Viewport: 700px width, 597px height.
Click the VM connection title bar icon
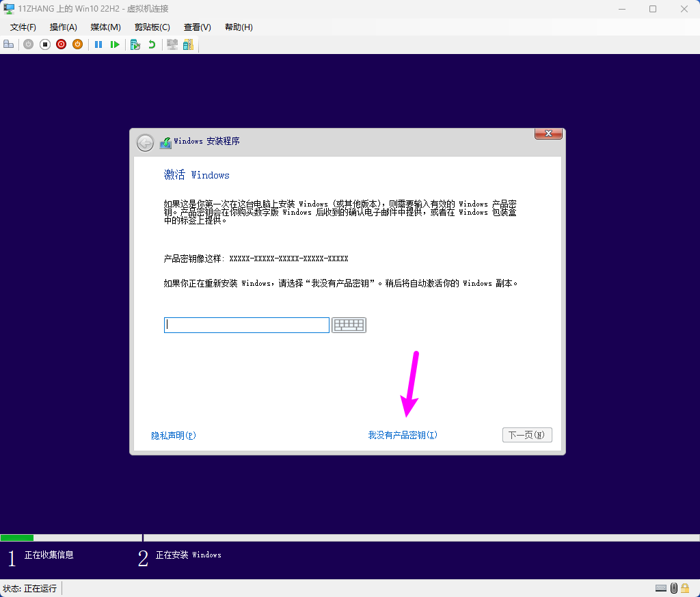(8, 8)
